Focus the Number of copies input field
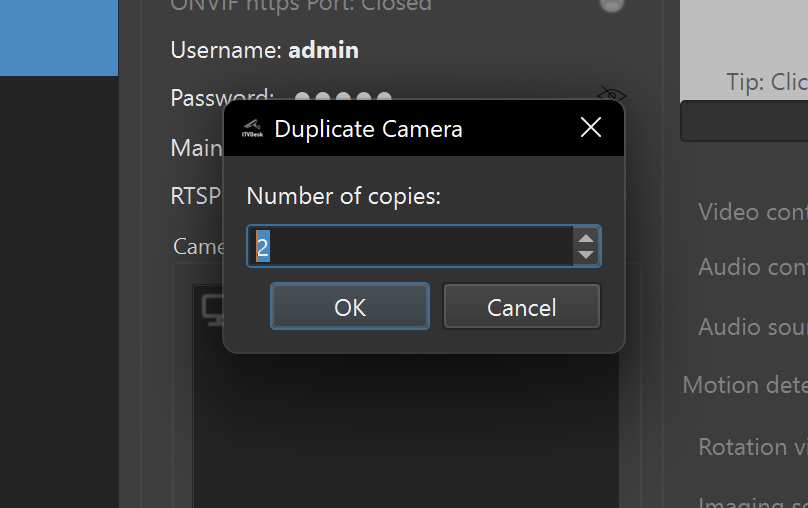808x508 pixels. click(x=410, y=246)
